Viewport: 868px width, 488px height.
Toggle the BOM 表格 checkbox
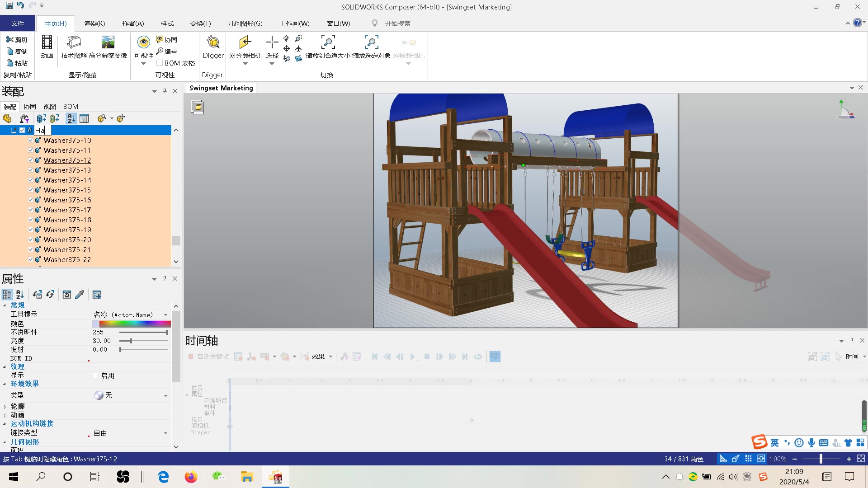click(159, 63)
